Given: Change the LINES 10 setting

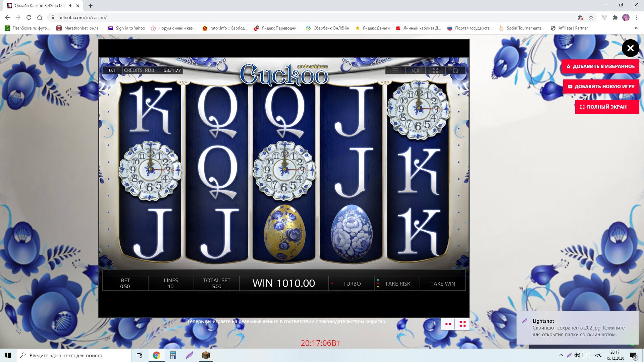Looking at the screenshot, I should click(x=171, y=284).
